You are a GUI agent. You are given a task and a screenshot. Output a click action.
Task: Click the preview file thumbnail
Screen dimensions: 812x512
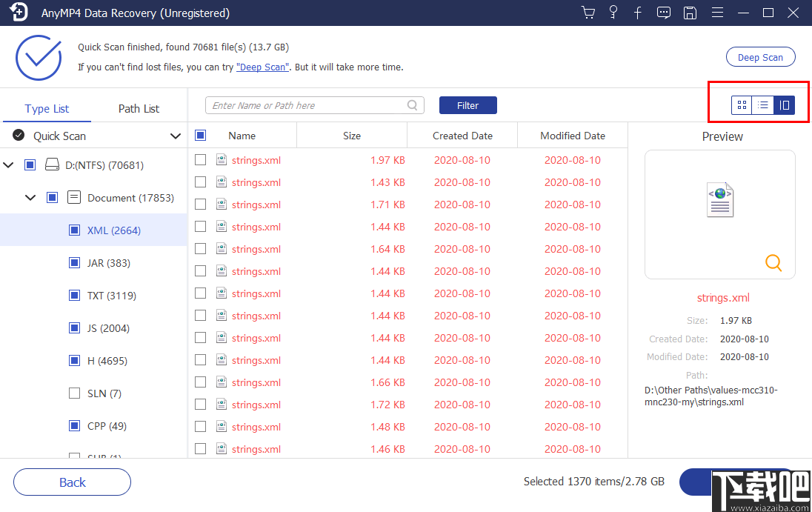[x=720, y=199]
